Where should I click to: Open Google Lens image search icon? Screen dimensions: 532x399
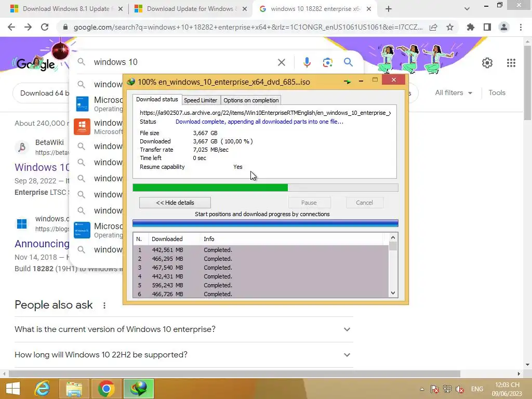pyautogui.click(x=327, y=62)
